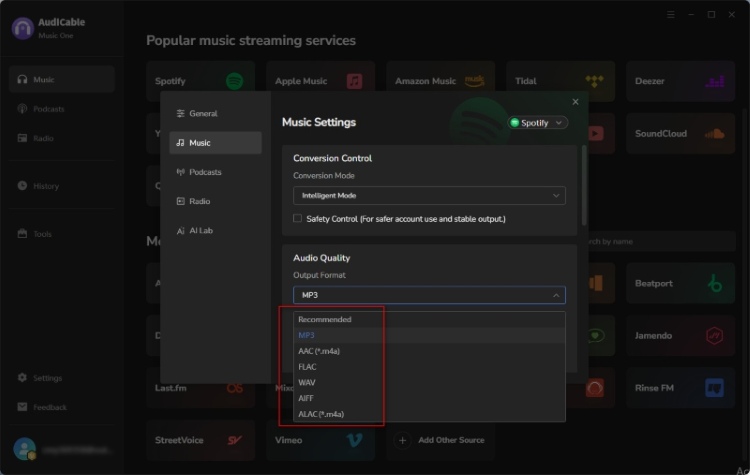Open the Jamendo service card

(680, 335)
